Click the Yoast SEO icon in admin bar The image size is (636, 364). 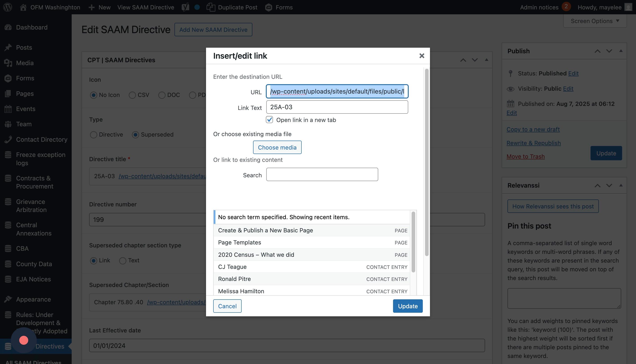coord(185,7)
